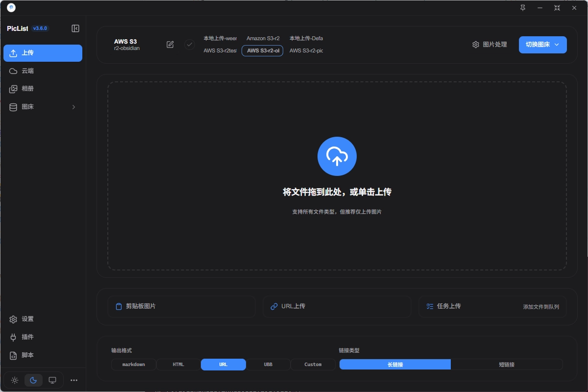Viewport: 588px width, 392px height.
Task: Switch to light theme with the sun icon
Action: tap(15, 380)
